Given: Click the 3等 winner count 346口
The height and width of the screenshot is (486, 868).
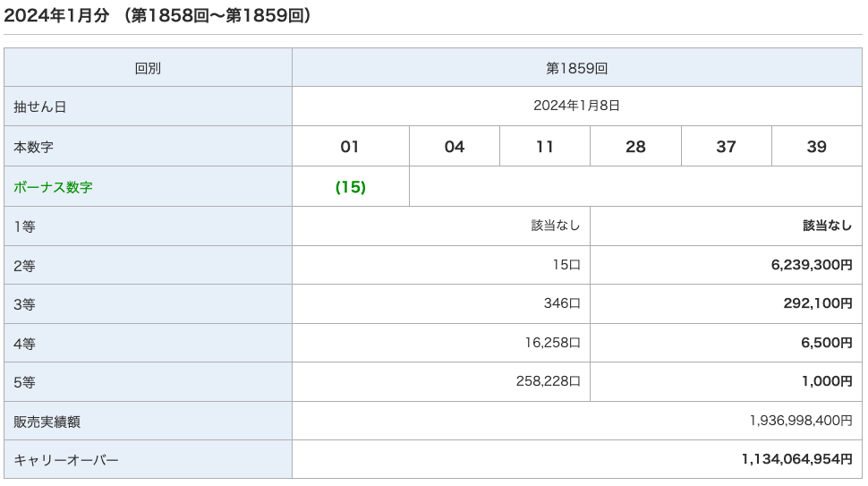Looking at the screenshot, I should [x=562, y=303].
